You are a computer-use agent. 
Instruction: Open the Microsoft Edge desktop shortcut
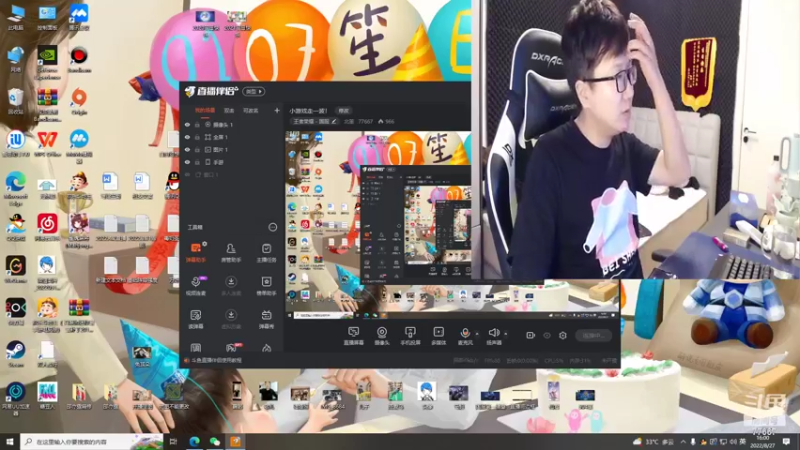[x=16, y=189]
